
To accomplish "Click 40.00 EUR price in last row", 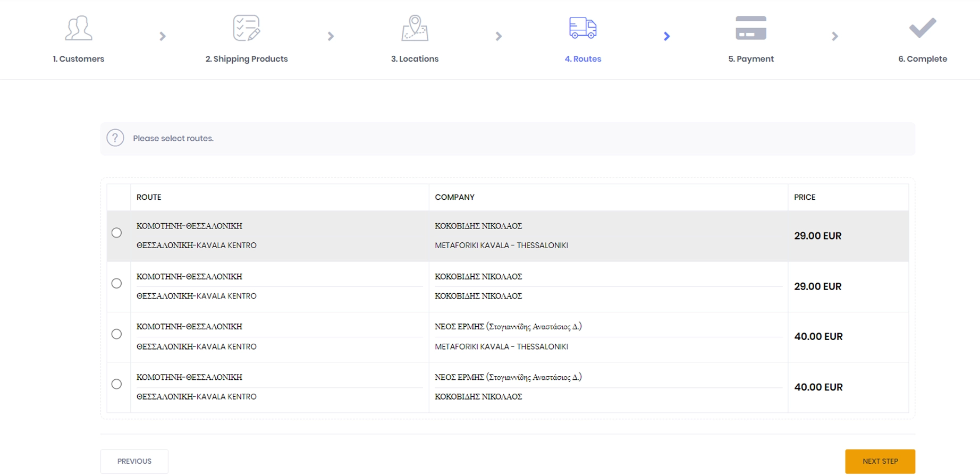I will click(x=818, y=387).
